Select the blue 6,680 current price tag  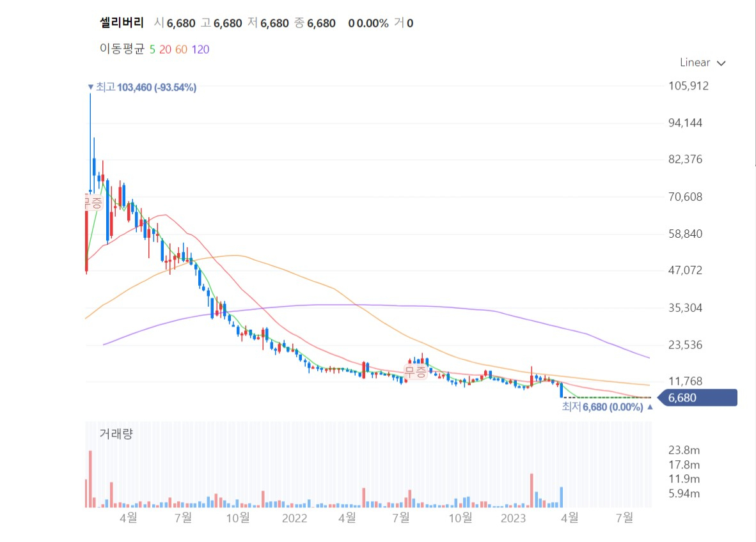click(x=699, y=398)
